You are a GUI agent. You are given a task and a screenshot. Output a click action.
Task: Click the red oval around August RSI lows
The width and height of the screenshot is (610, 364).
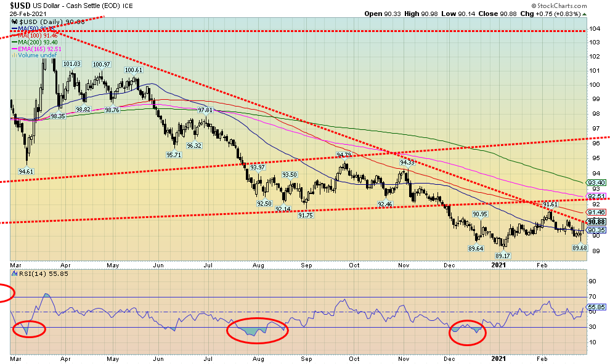click(256, 331)
